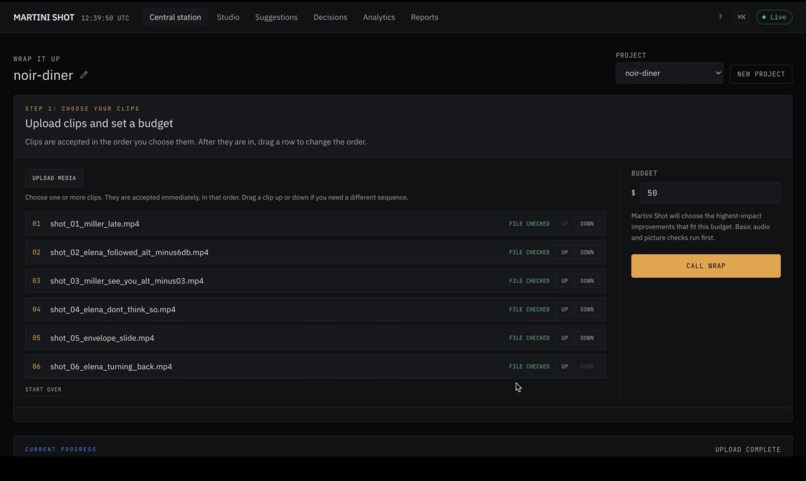
Task: Click the Start Over link
Action: coord(43,390)
